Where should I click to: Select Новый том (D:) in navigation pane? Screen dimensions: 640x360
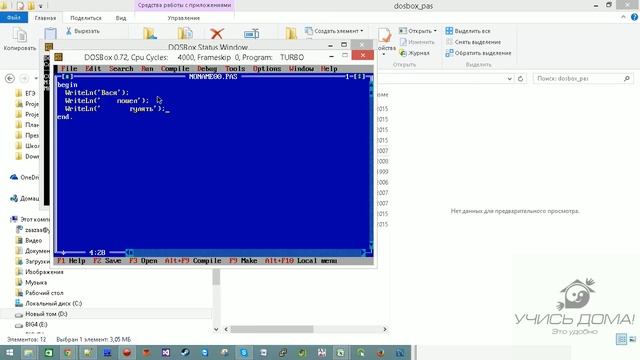pyautogui.click(x=41, y=314)
